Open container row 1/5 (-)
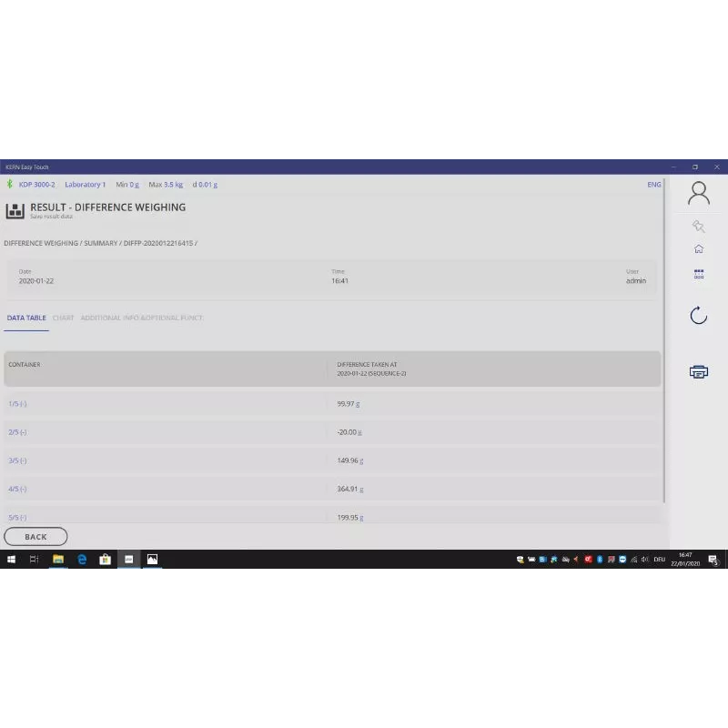 click(17, 403)
